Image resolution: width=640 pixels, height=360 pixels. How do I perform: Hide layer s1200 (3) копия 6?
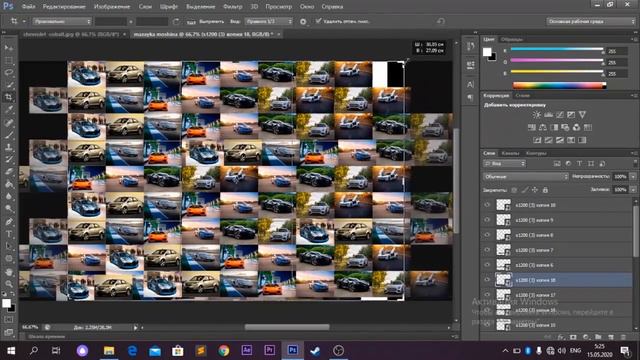487,265
